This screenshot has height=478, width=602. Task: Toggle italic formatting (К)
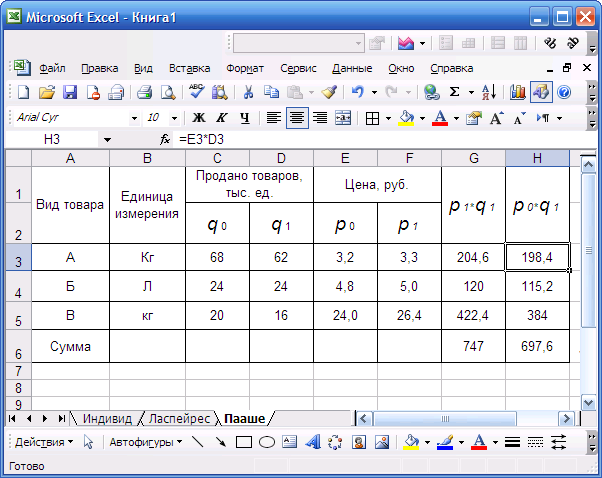pos(220,118)
